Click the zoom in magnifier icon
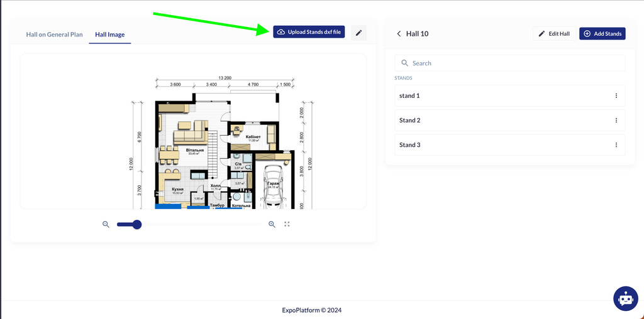The height and width of the screenshot is (319, 644). pos(272,224)
